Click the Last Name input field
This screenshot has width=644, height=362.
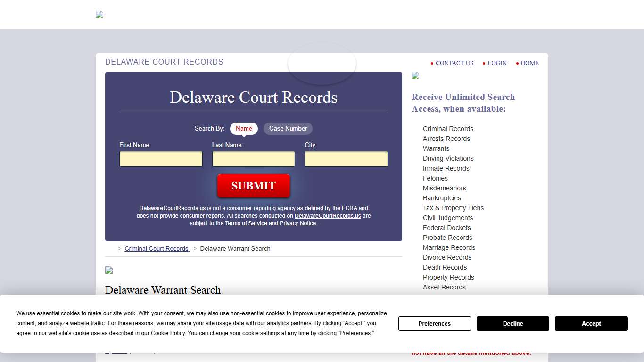point(253,159)
